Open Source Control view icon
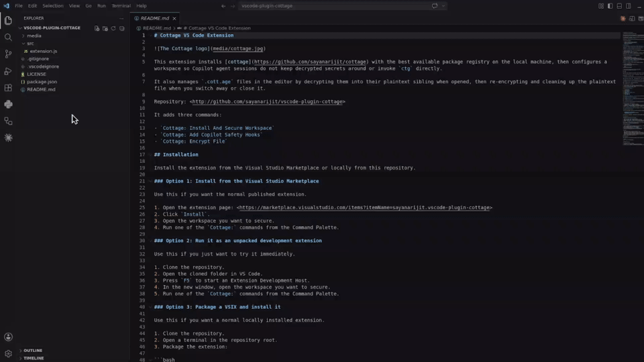The width and height of the screenshot is (644, 362). point(8,54)
